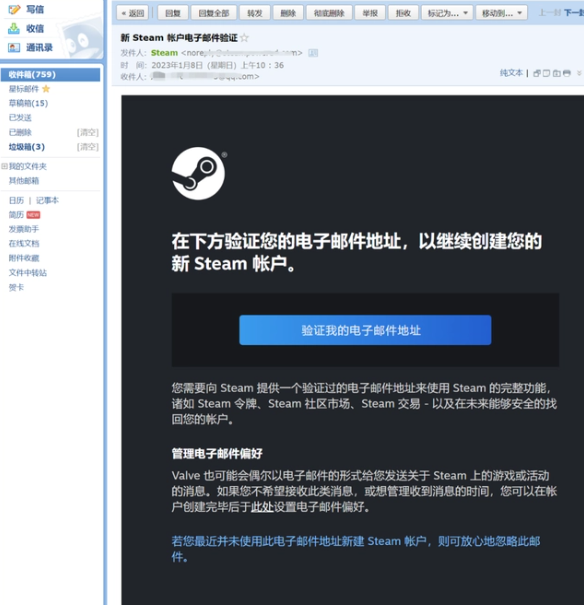The image size is (584, 605).
Task: Click the 写信 compose text label
Action: 35,9
